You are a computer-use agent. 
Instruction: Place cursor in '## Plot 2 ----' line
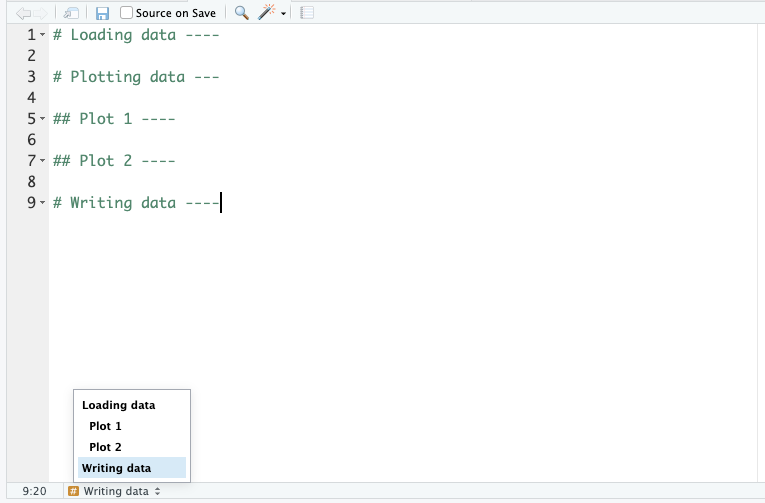click(114, 161)
